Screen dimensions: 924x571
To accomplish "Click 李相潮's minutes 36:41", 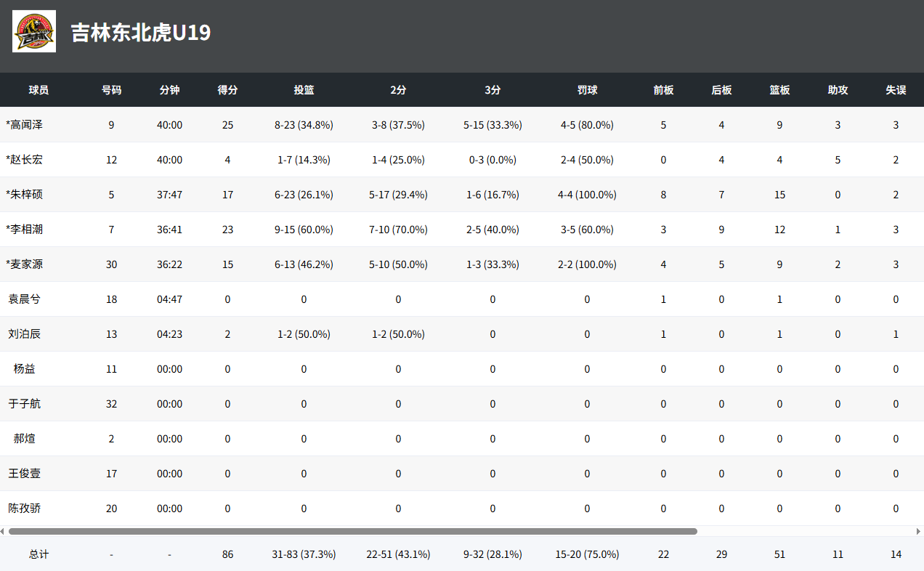I will (169, 230).
